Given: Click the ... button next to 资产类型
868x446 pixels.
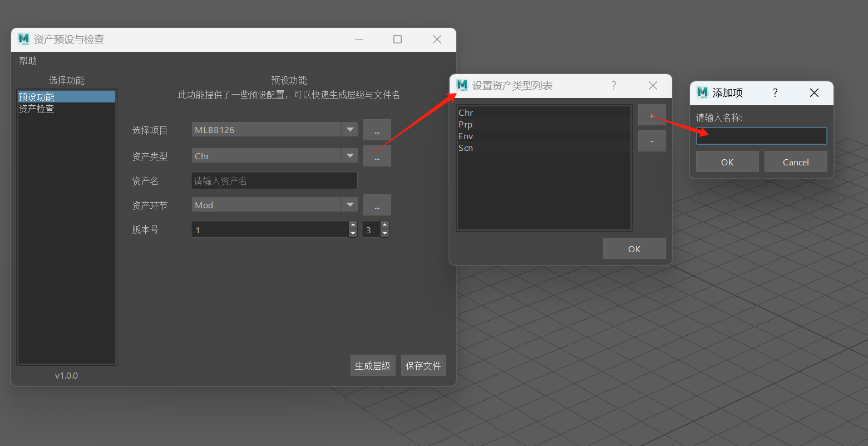Looking at the screenshot, I should click(x=377, y=156).
